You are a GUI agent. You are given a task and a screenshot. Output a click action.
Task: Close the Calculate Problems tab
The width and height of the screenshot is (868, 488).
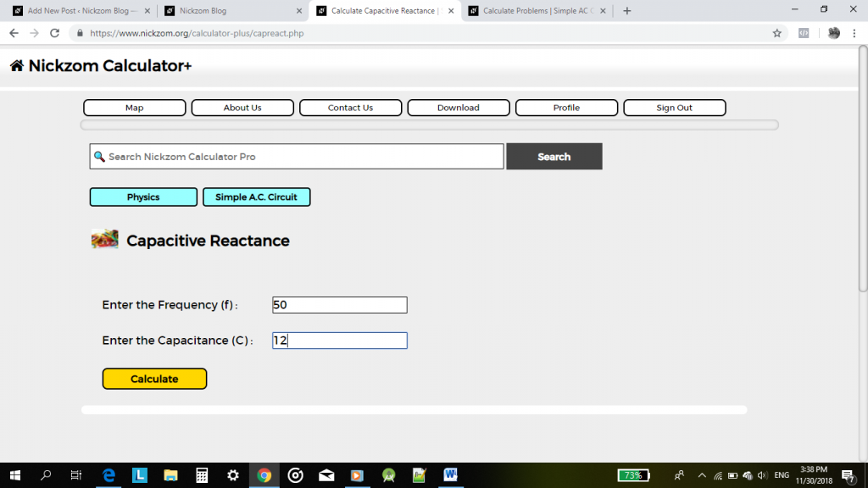[603, 10]
